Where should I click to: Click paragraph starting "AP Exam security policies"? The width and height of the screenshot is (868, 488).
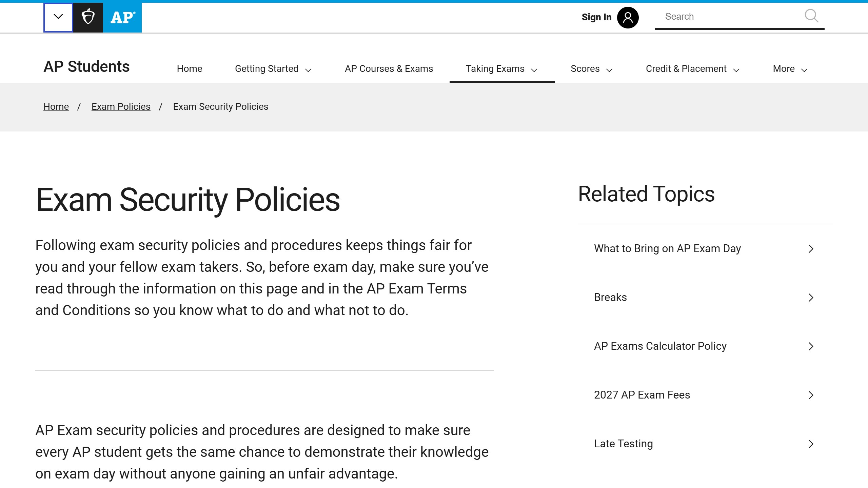pos(262,452)
